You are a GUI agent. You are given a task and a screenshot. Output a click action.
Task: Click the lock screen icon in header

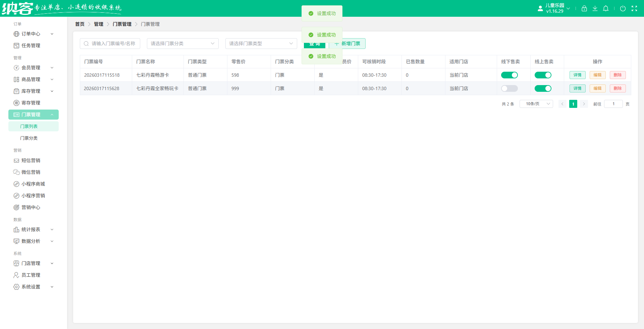click(584, 9)
